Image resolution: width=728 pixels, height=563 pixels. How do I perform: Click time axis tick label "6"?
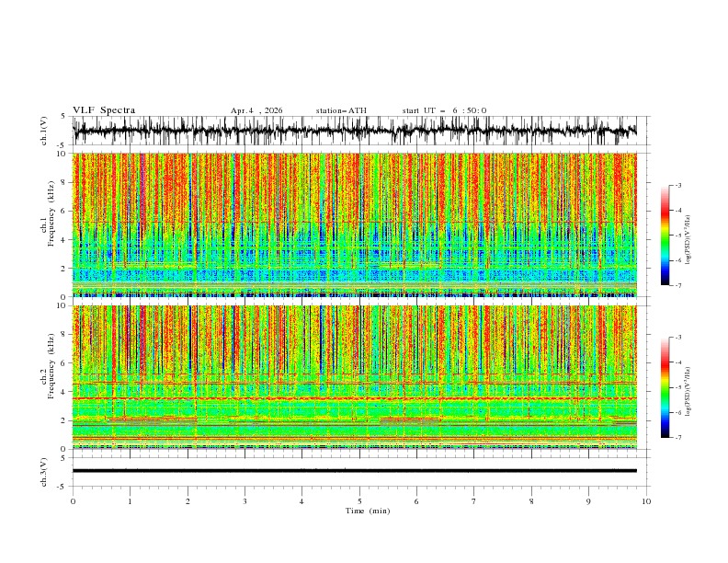pyautogui.click(x=416, y=501)
